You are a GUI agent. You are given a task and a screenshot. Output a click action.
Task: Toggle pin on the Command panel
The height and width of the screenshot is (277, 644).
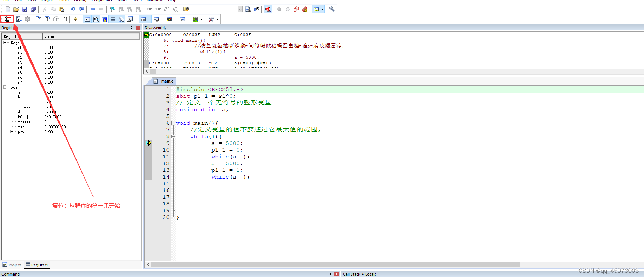[330, 274]
